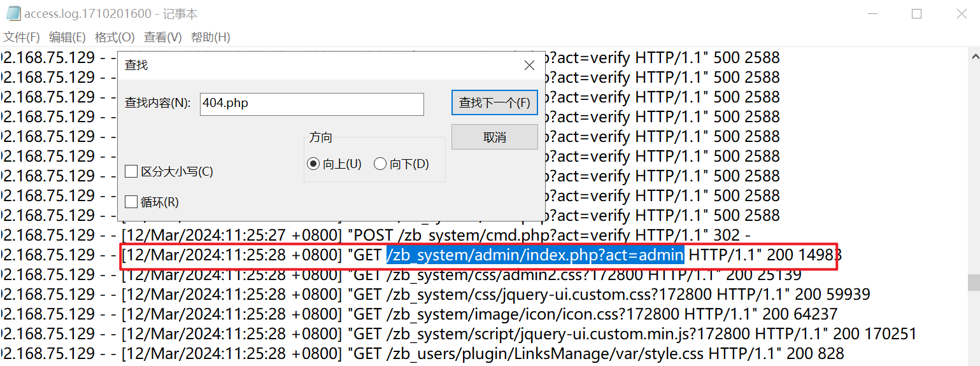This screenshot has width=980, height=366.
Task: Enable the 循环(R) checkbox
Action: pos(132,202)
